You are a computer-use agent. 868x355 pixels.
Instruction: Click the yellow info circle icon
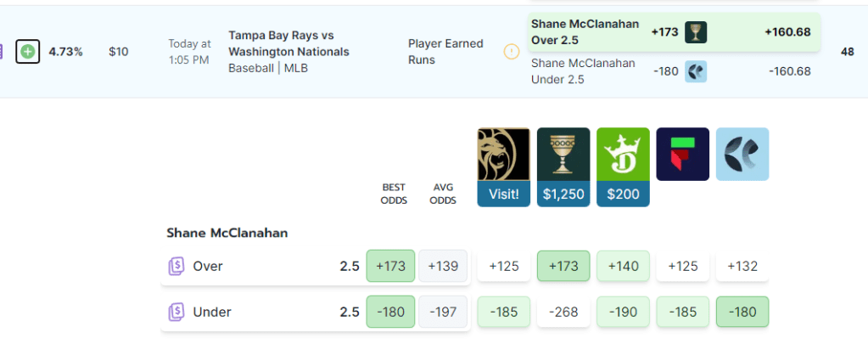[x=511, y=52]
